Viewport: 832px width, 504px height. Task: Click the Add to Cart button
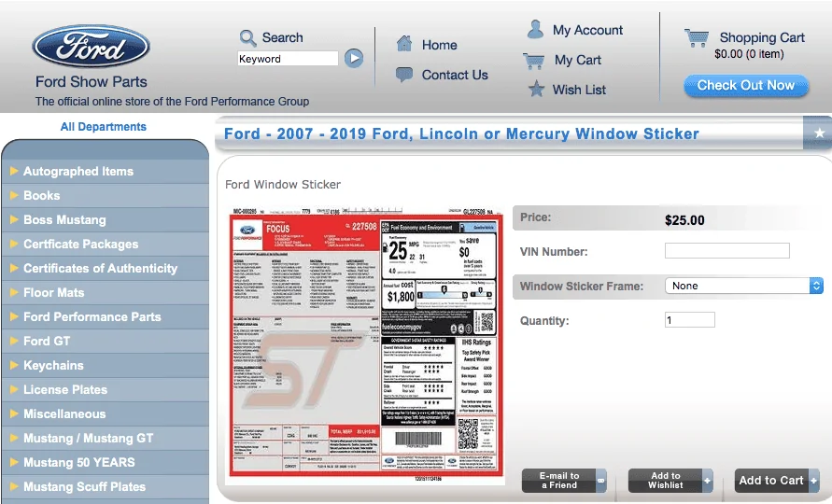point(777,481)
